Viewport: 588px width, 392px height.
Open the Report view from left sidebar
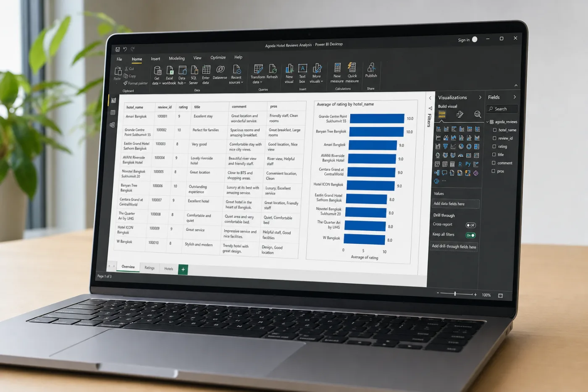(113, 100)
